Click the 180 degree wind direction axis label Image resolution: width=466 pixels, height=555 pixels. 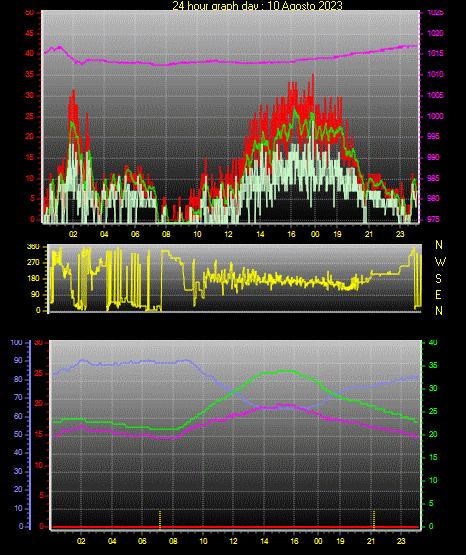[x=33, y=279]
